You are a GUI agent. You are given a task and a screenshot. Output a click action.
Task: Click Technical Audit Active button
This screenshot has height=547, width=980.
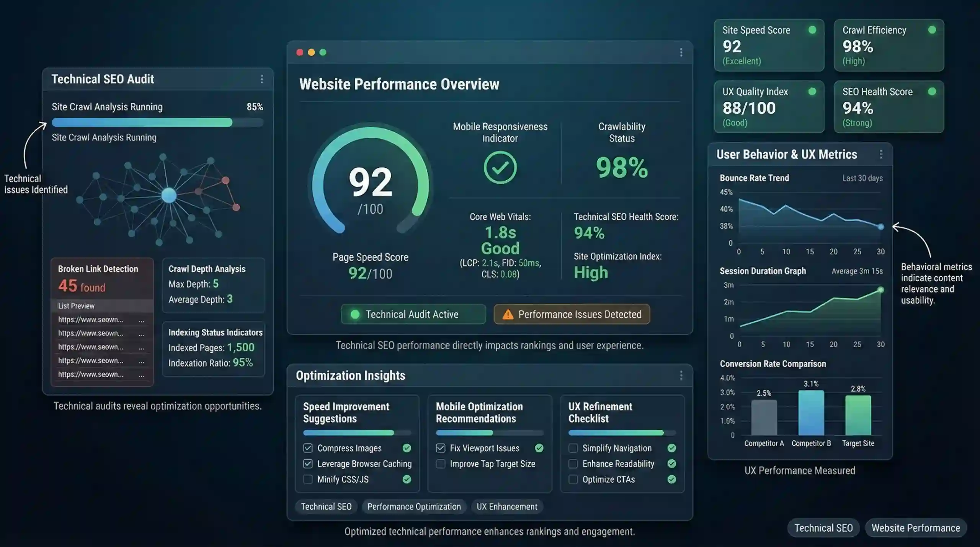[413, 314]
